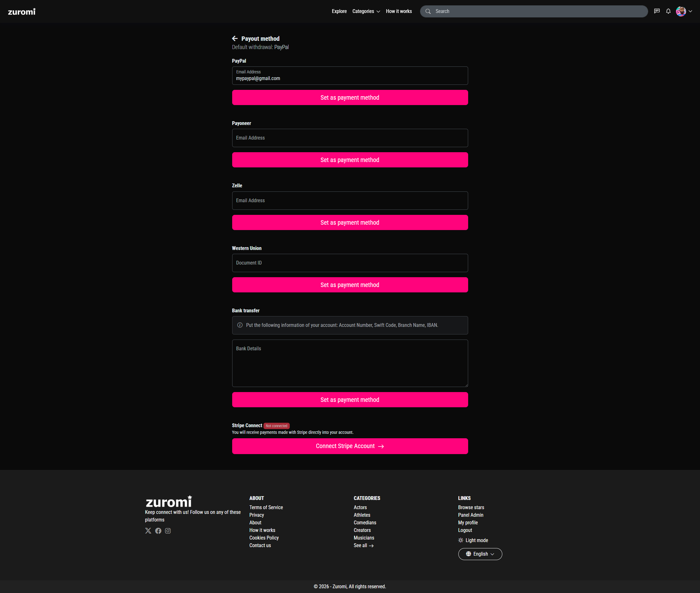
Task: Open the Instagram footer icon
Action: [168, 530]
